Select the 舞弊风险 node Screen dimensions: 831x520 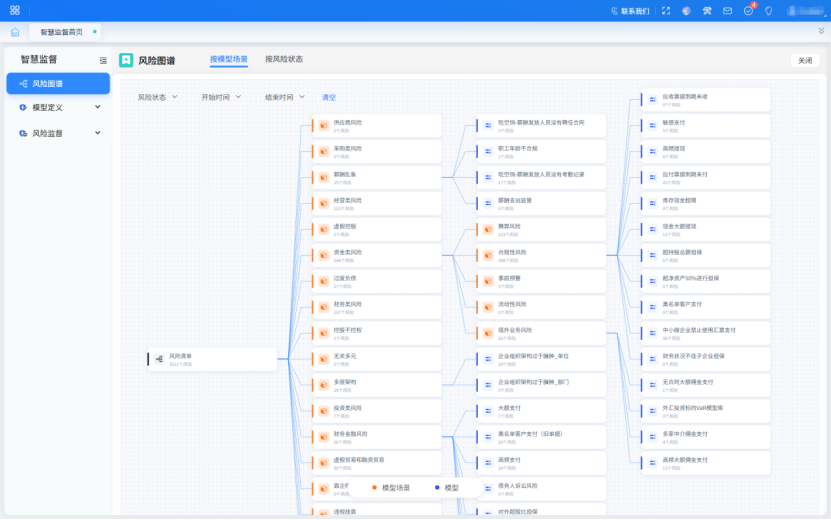click(541, 230)
